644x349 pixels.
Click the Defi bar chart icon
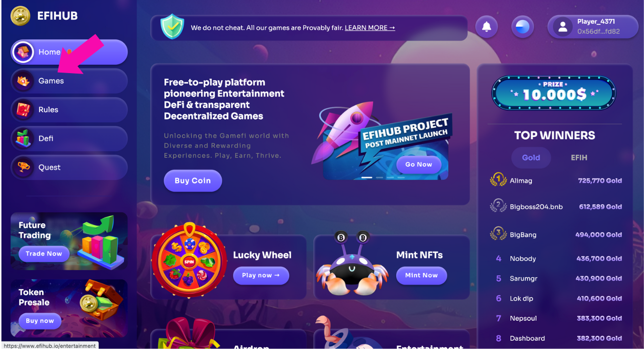tap(23, 138)
